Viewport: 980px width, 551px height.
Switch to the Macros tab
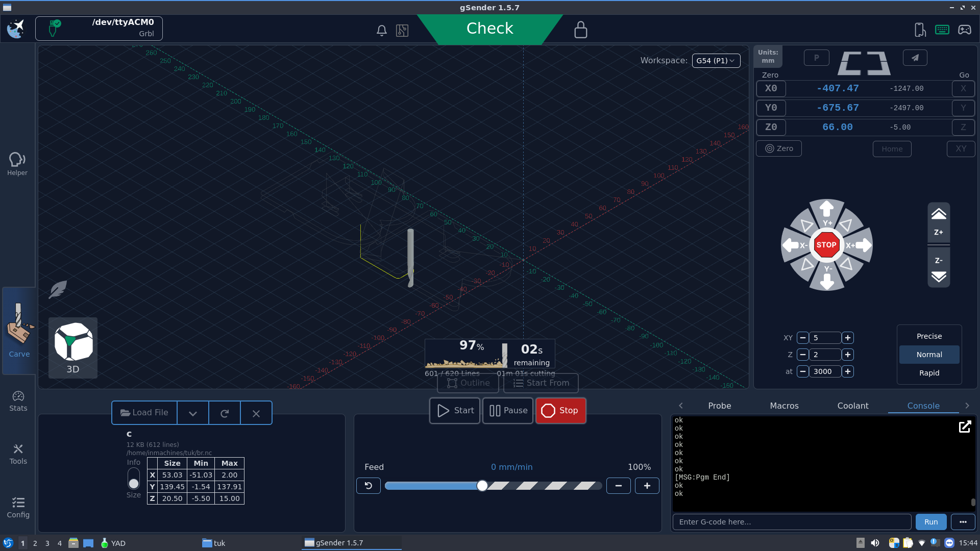click(783, 406)
